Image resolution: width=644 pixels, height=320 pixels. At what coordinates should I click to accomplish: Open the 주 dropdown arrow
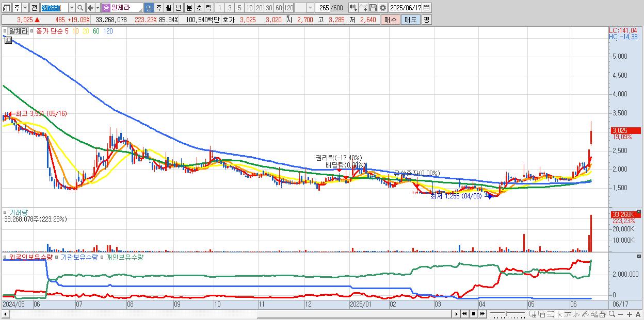pyautogui.click(x=25, y=8)
